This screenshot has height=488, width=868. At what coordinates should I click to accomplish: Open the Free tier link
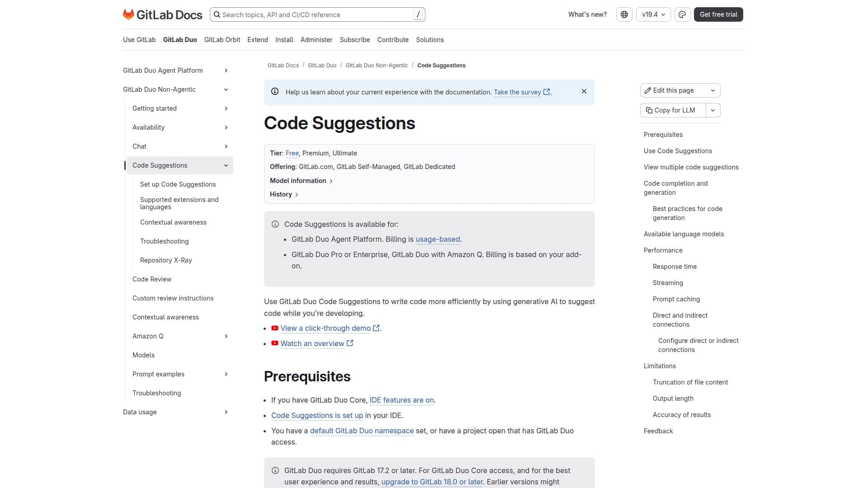point(292,153)
